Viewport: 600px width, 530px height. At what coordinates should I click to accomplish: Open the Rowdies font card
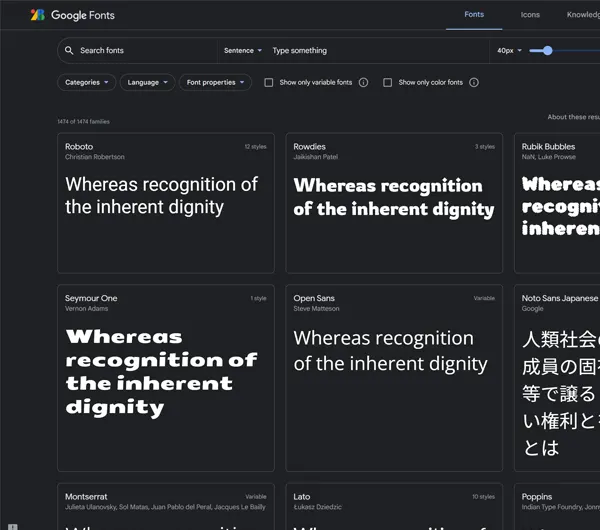click(x=394, y=203)
